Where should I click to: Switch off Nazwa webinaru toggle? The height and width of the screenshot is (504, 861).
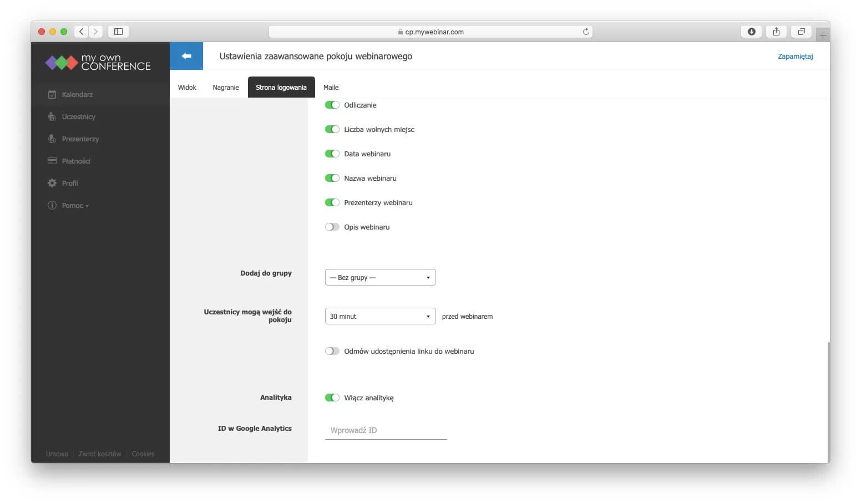332,178
